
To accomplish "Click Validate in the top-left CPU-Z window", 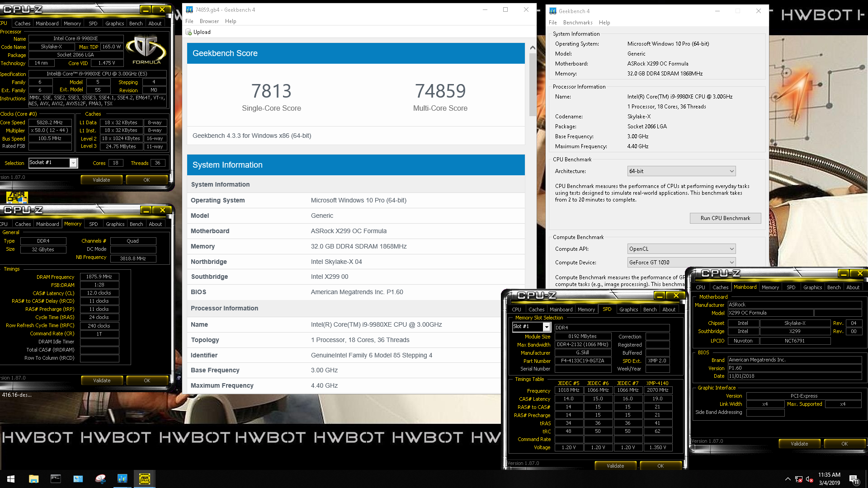I will [101, 180].
